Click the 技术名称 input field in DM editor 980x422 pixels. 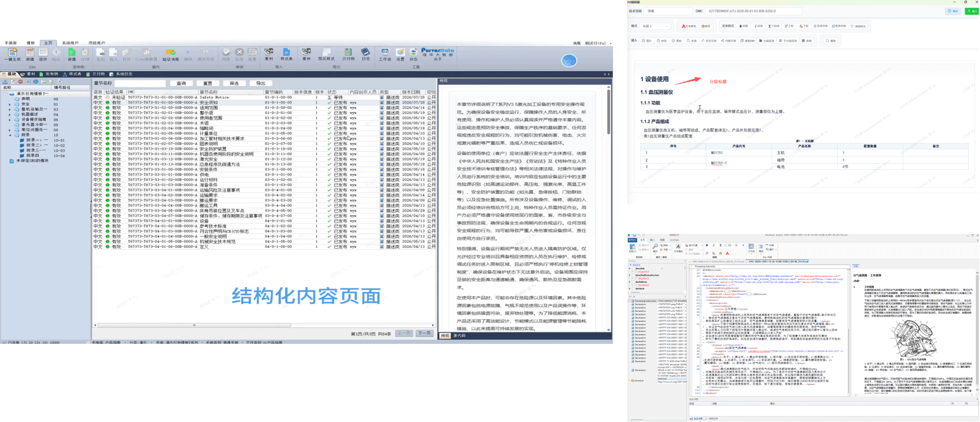coord(669,11)
